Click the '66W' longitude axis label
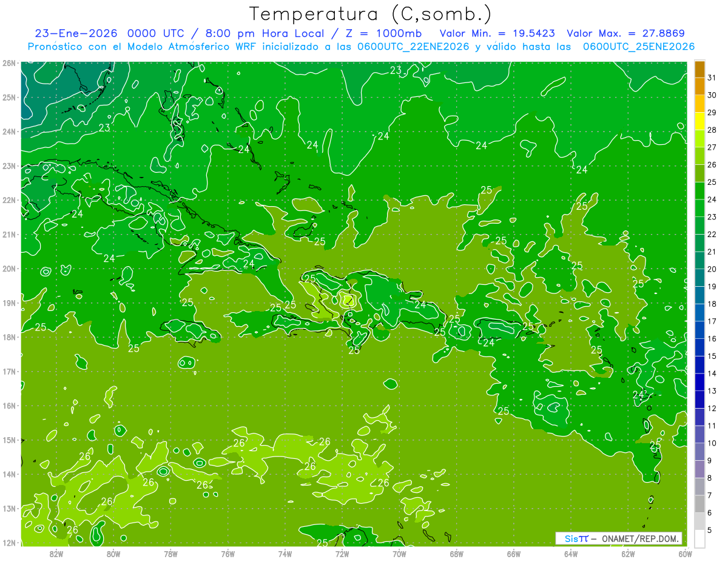The height and width of the screenshot is (562, 728). click(x=513, y=554)
